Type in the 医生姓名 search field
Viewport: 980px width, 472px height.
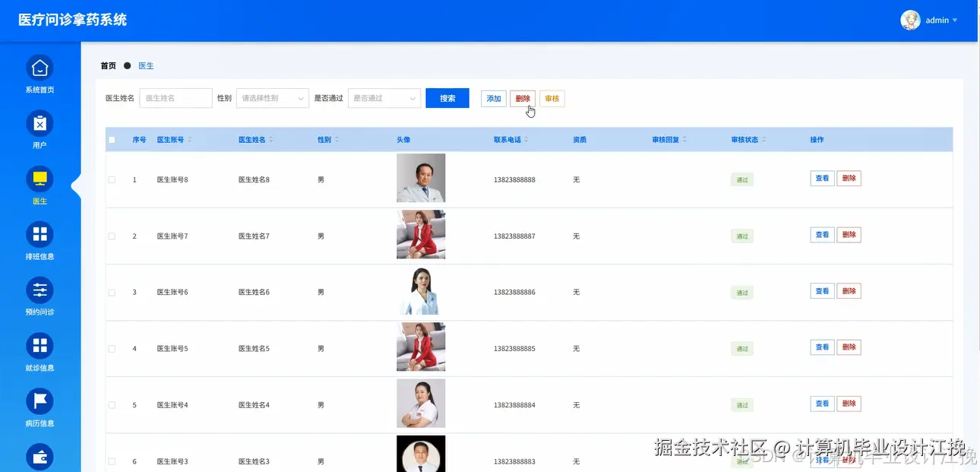(175, 98)
